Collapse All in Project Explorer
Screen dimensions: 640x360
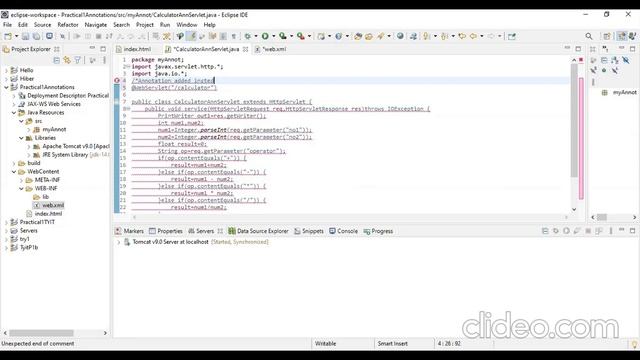56,60
